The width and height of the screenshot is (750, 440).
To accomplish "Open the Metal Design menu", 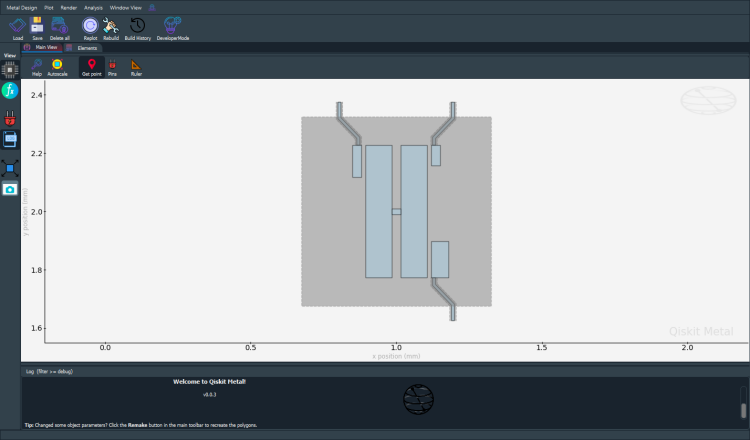I will point(22,8).
